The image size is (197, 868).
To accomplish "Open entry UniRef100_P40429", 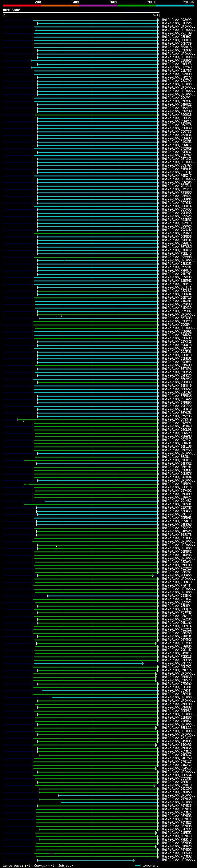I will (x=176, y=108).
